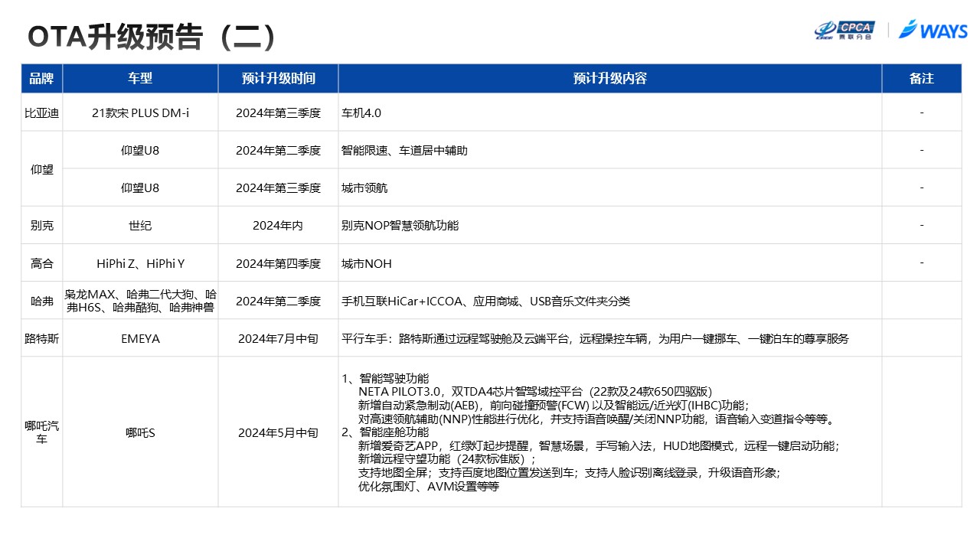Screen dimensions: 980x551
Task: Click the 别克 brand cell
Action: point(41,225)
